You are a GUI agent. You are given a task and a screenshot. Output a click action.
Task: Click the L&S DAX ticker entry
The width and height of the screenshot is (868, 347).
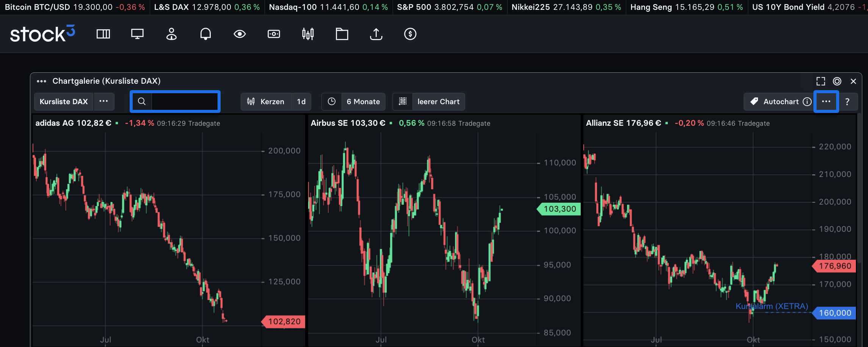point(207,7)
